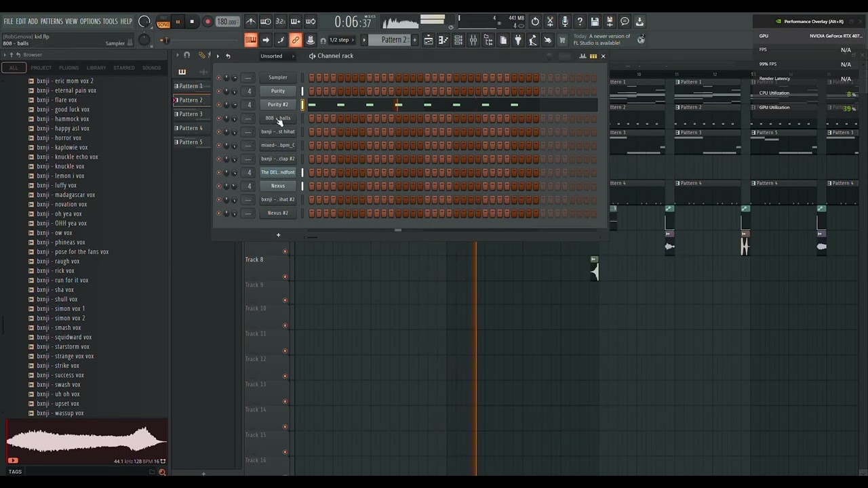Click the browser waveform preview
This screenshot has width=868, height=488.
pyautogui.click(x=86, y=441)
